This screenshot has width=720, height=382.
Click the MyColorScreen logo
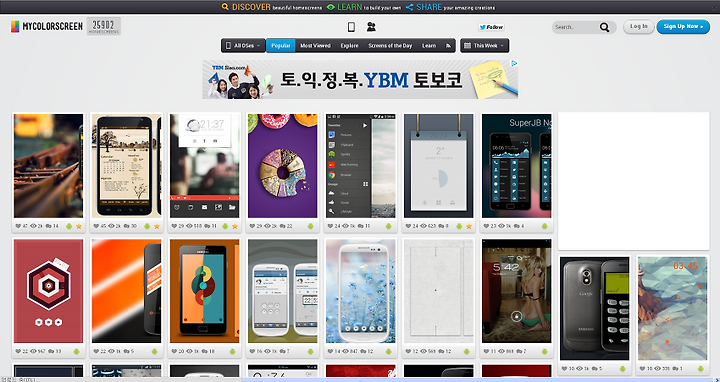pos(46,27)
